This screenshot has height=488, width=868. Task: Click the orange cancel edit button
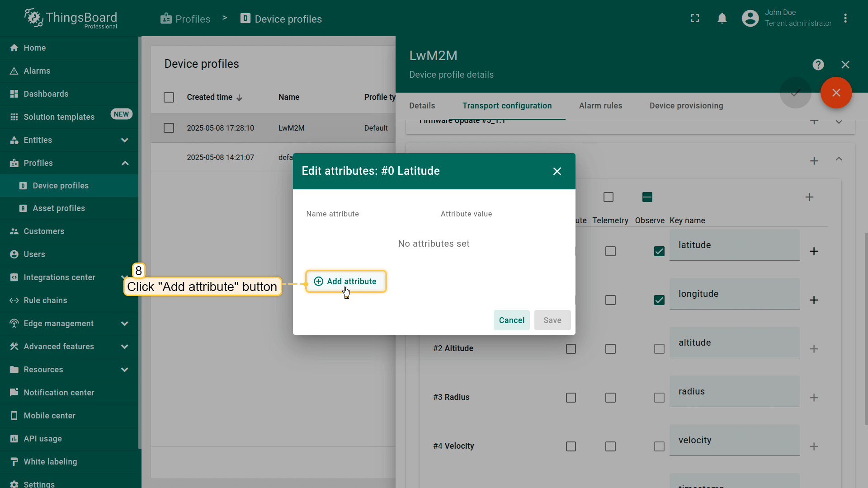tap(836, 93)
